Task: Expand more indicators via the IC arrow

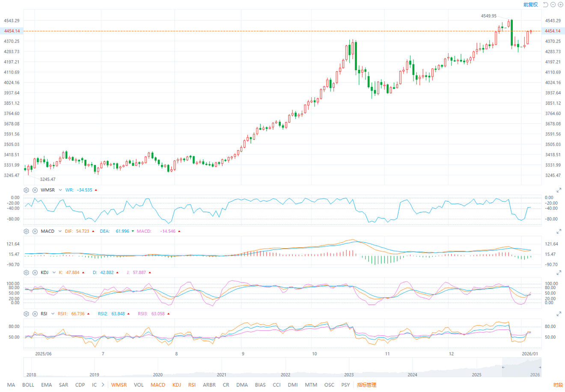Action: coord(102,385)
